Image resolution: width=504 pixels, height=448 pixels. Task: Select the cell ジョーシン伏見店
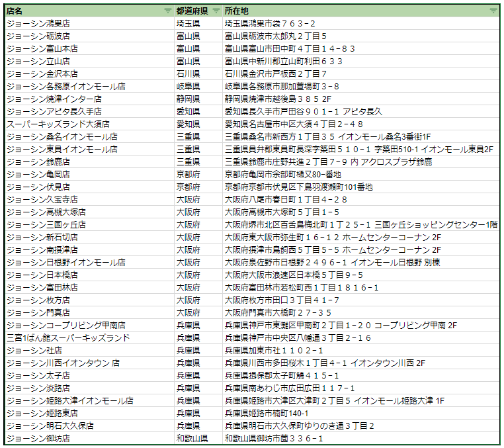pyautogui.click(x=90, y=187)
